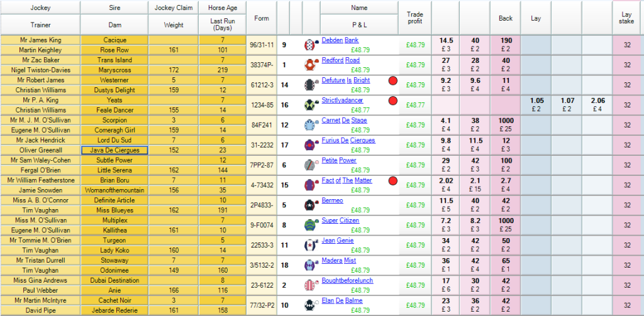Select the Java De Ciergues dam cell
The width and height of the screenshot is (644, 316).
pos(114,150)
